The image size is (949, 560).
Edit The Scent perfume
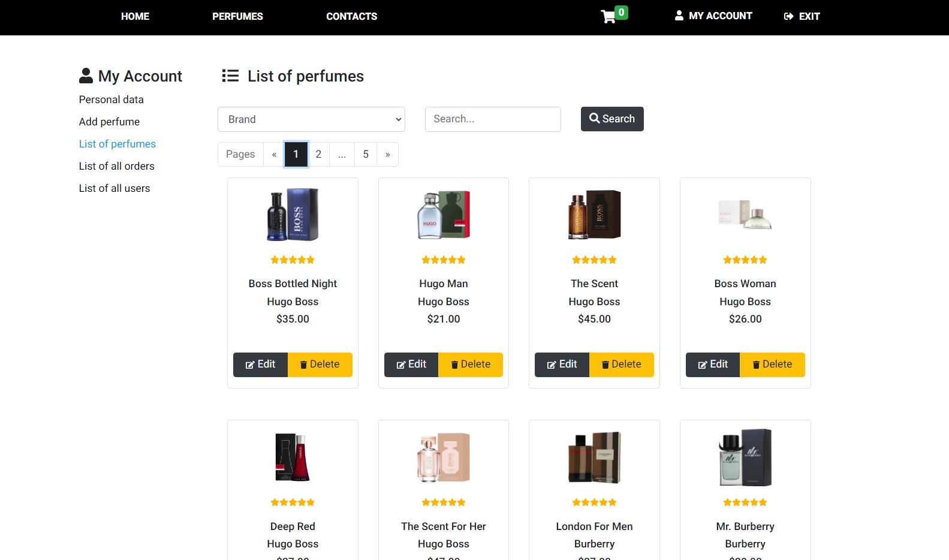point(562,365)
